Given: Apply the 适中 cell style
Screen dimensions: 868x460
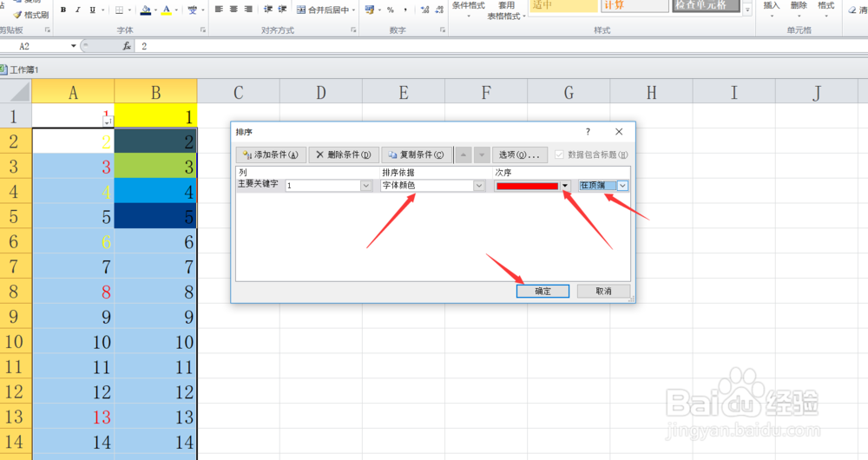Looking at the screenshot, I should tap(563, 5).
